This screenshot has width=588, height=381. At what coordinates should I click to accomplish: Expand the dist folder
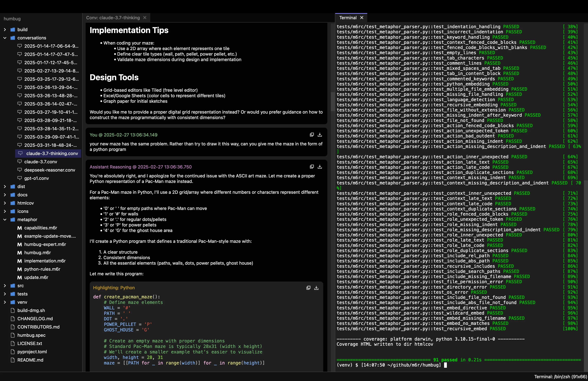tap(5, 186)
